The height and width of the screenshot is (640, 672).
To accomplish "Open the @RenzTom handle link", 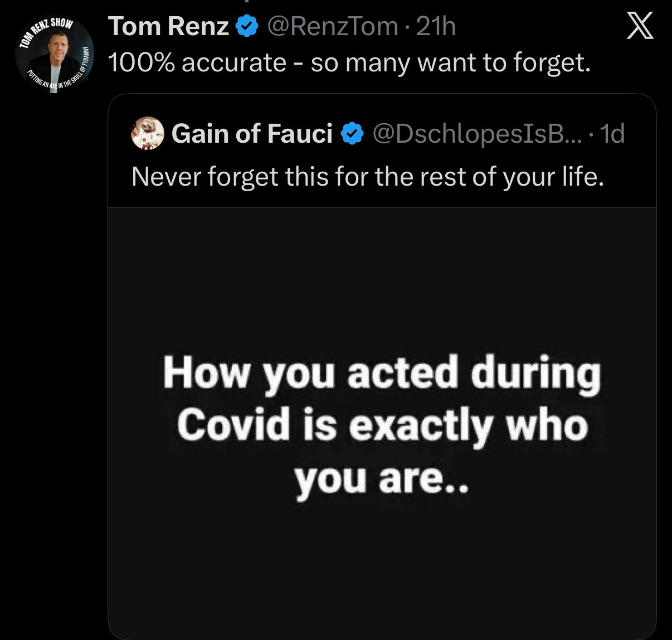I will tap(333, 26).
